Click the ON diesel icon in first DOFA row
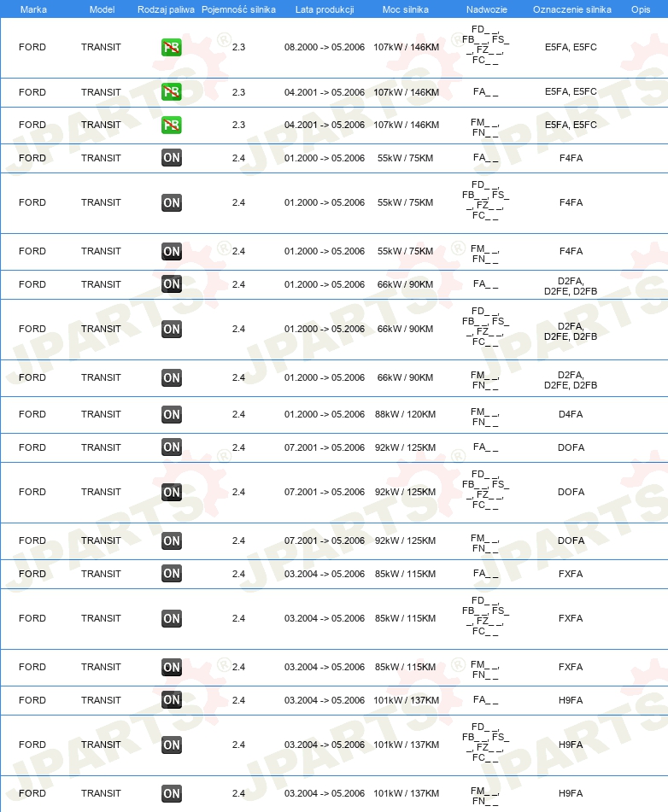The width and height of the screenshot is (668, 812). (172, 447)
